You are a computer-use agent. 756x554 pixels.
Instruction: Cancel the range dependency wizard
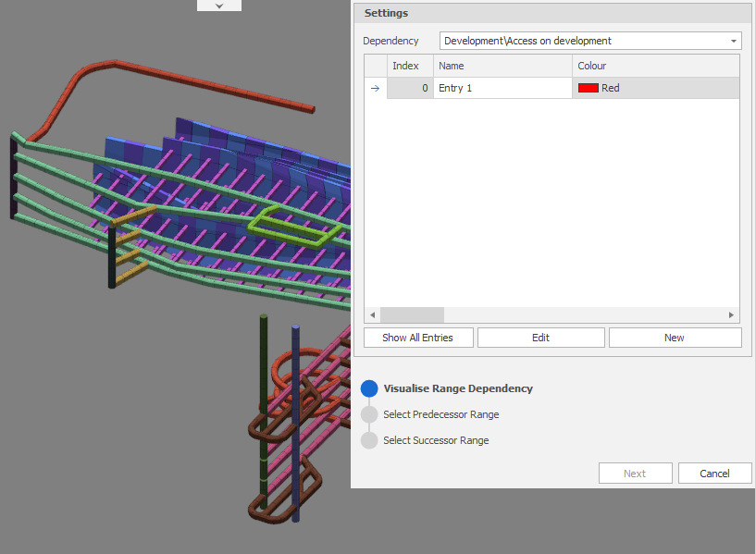[714, 474]
